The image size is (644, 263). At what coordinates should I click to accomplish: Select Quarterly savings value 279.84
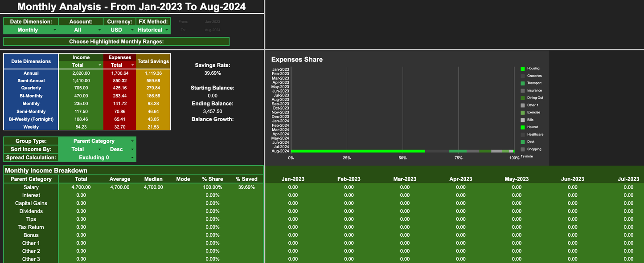153,88
